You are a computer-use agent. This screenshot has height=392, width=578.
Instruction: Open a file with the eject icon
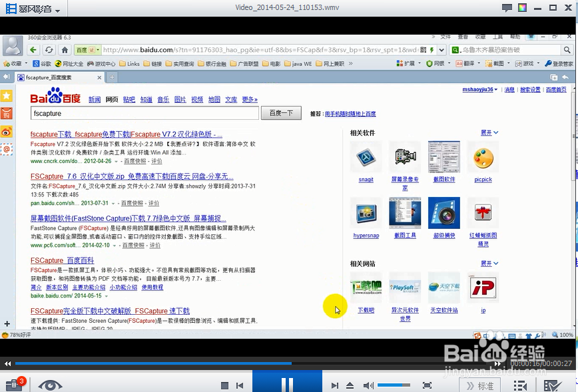350,385
